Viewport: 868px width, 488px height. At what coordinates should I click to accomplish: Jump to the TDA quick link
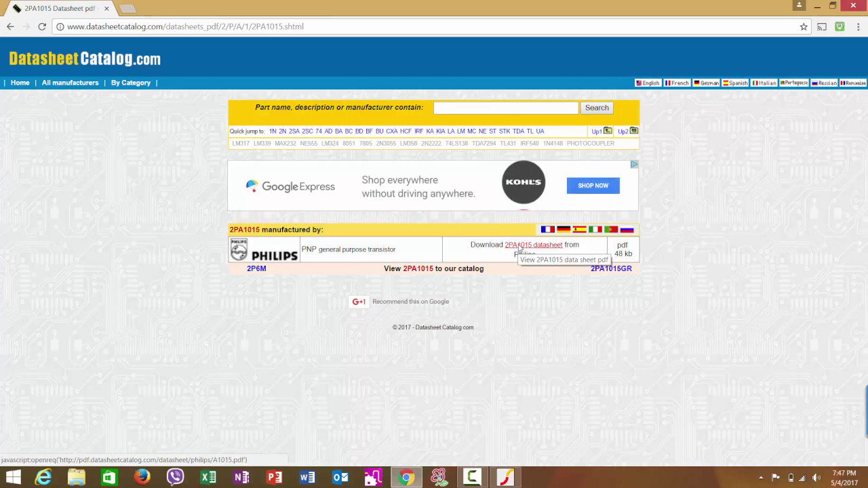click(519, 131)
